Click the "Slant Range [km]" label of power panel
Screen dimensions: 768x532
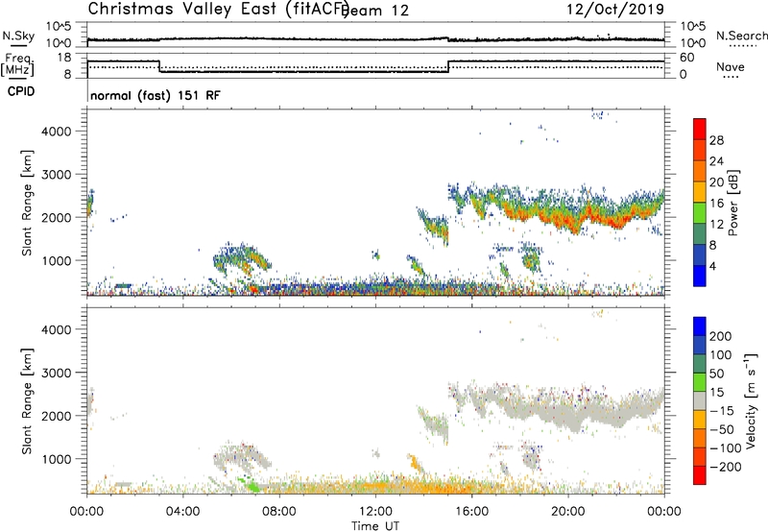tap(27, 203)
